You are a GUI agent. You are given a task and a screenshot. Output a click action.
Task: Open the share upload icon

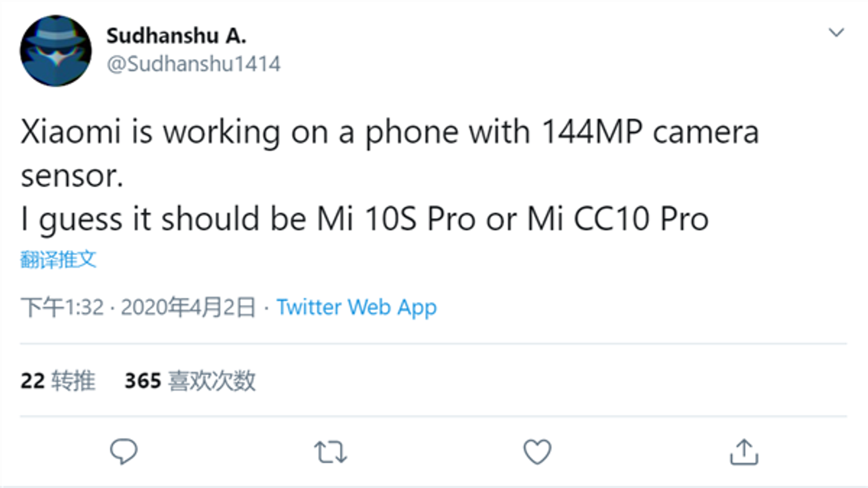(744, 452)
